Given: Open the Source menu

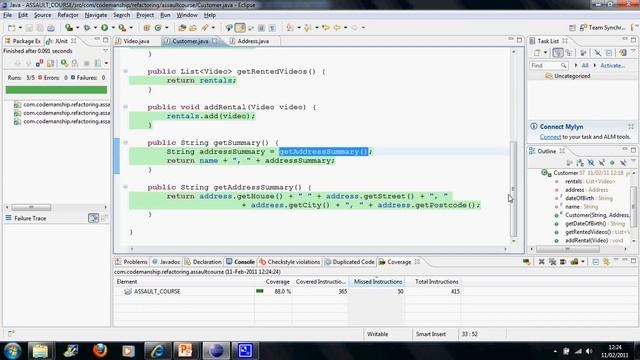Looking at the screenshot, I should pos(42,15).
